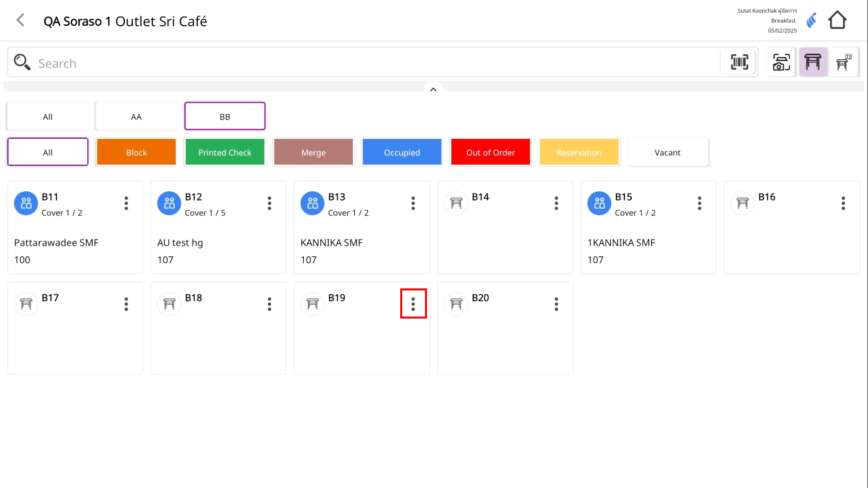Click the back arrow icon

click(x=20, y=20)
